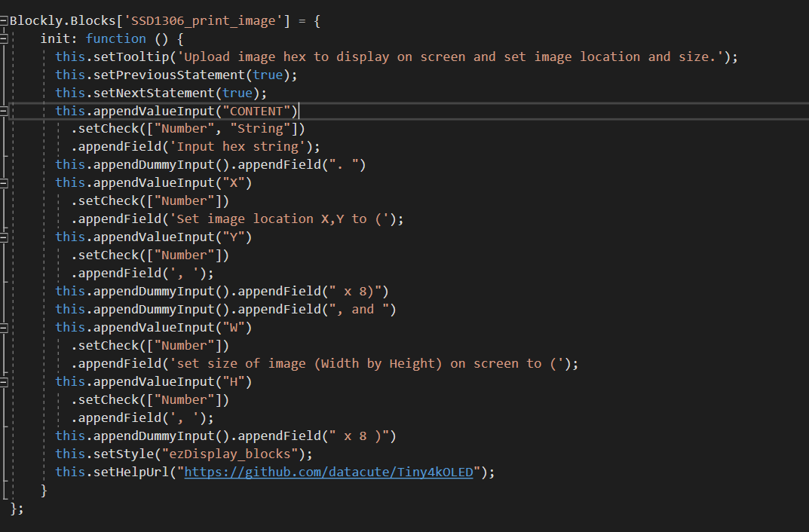This screenshot has height=532, width=809.
Task: Fold the appendValueInput("H") statement
Action: (4, 382)
